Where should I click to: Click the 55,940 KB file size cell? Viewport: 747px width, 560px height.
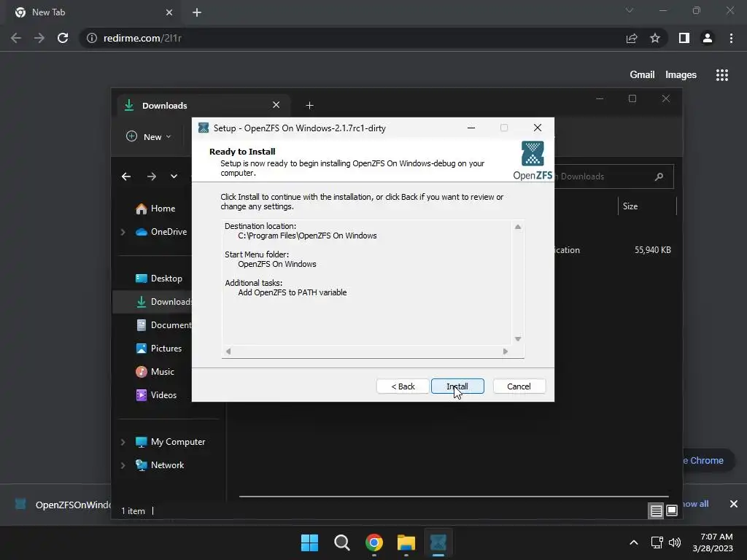click(x=653, y=250)
